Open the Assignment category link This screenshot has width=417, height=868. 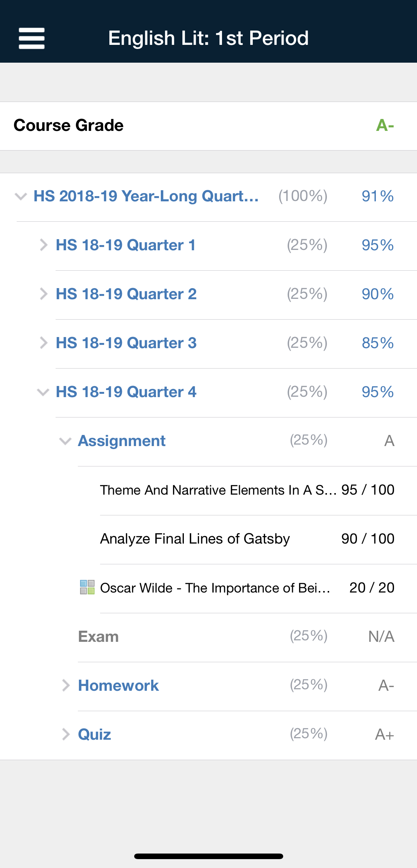pyautogui.click(x=121, y=441)
